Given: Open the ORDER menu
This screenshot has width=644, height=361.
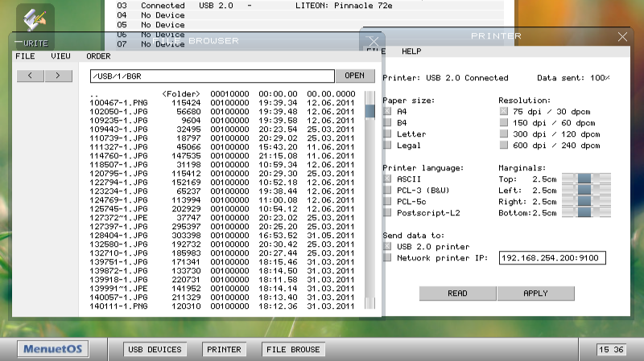Looking at the screenshot, I should (98, 56).
